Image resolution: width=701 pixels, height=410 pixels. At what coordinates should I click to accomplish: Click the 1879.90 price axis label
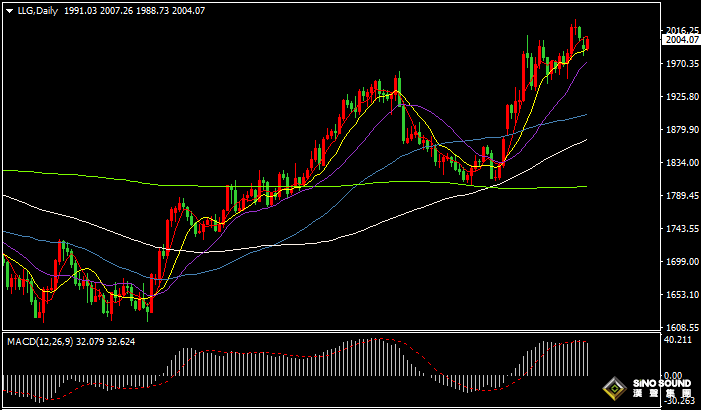click(681, 130)
